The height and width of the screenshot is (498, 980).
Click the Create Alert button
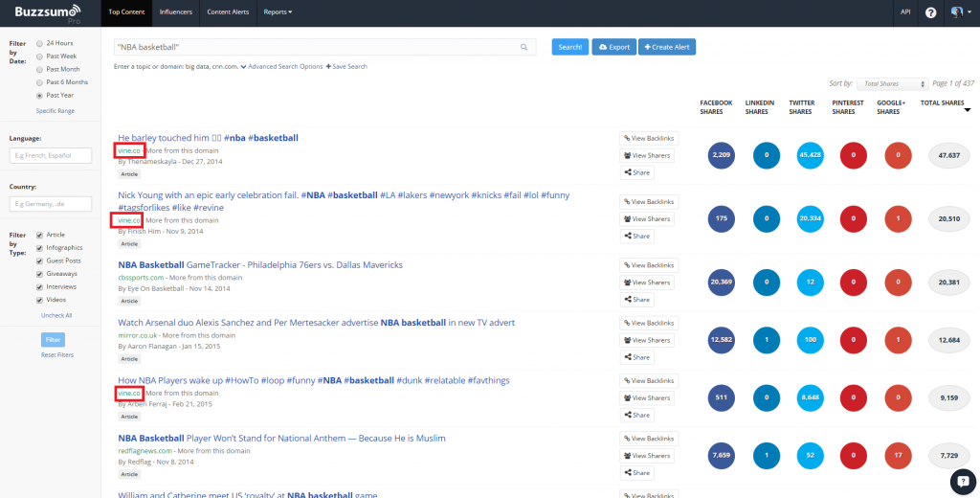pos(667,47)
